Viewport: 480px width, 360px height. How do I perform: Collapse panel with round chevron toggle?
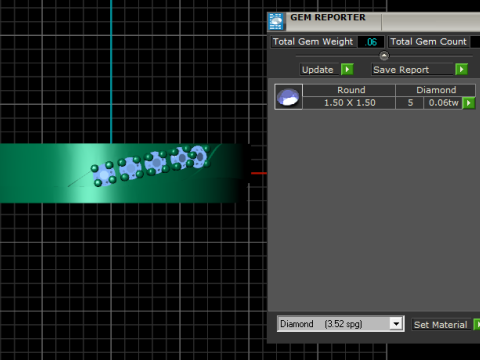click(384, 55)
